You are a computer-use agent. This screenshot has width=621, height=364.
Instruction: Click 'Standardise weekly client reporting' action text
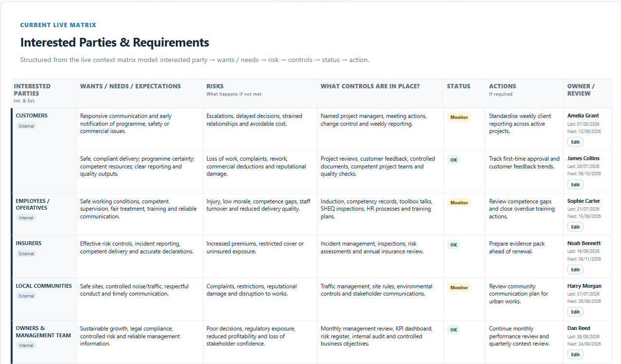click(x=520, y=124)
